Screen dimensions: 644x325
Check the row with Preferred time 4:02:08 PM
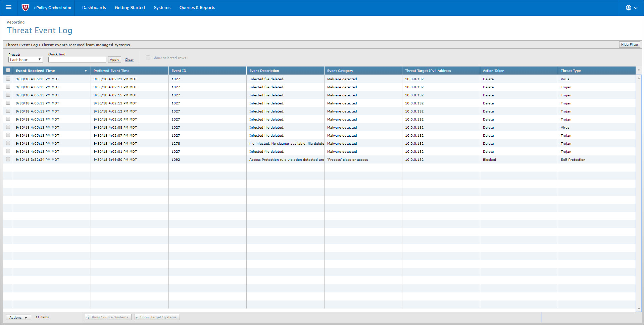8,127
